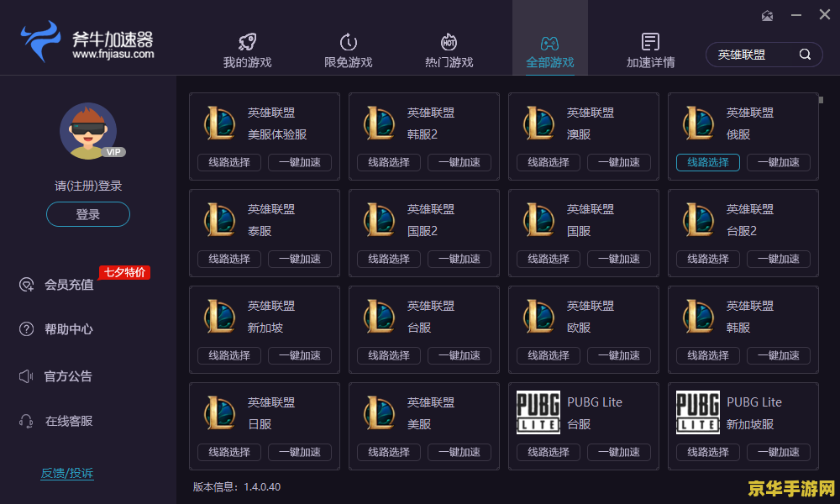Open the 热门游戏 tab
The image size is (840, 504).
[449, 50]
